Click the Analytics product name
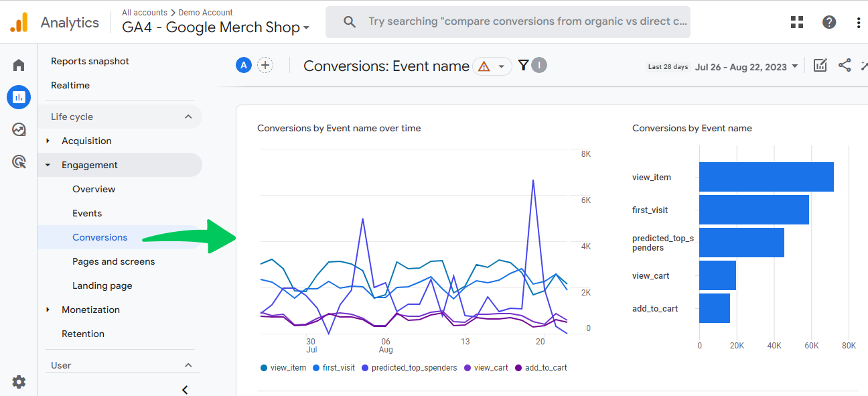The height and width of the screenshot is (396, 868). (x=70, y=22)
